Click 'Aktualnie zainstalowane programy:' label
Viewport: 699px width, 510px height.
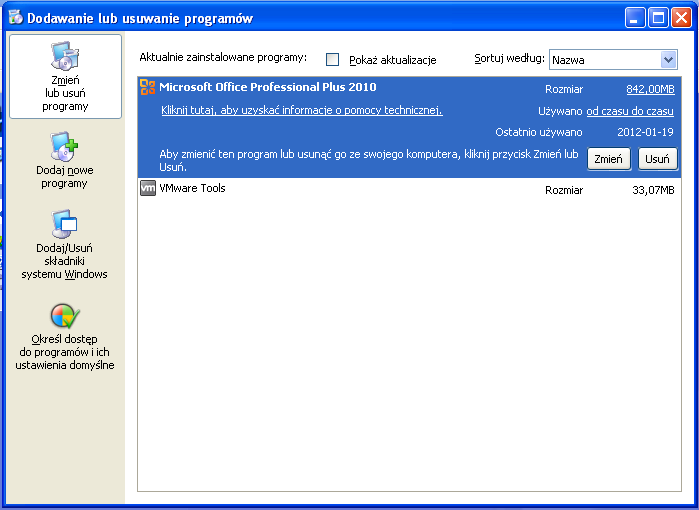coord(223,58)
